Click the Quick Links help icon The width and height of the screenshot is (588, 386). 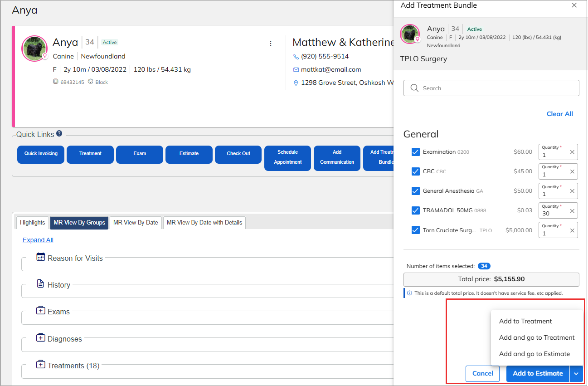tap(59, 134)
